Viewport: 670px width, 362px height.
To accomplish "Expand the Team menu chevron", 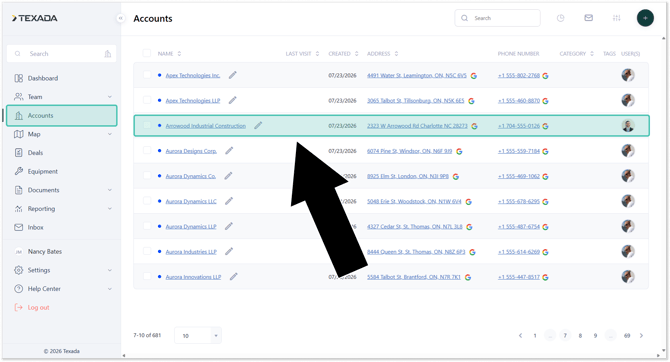I will [x=110, y=97].
